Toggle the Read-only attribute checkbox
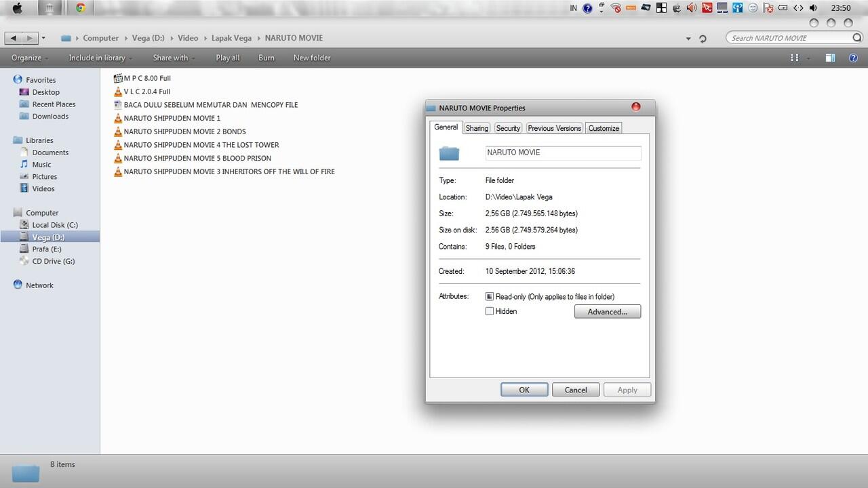The width and height of the screenshot is (868, 488). tap(490, 297)
